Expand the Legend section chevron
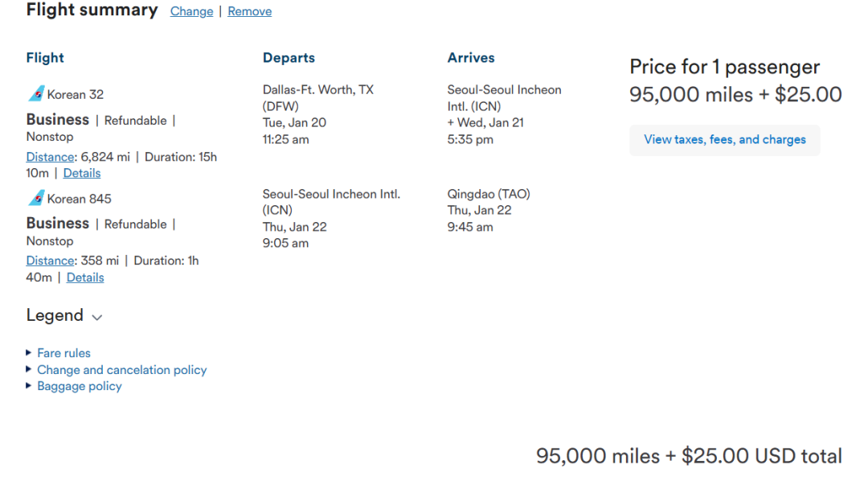Image resolution: width=868 pixels, height=477 pixels. coord(97,317)
